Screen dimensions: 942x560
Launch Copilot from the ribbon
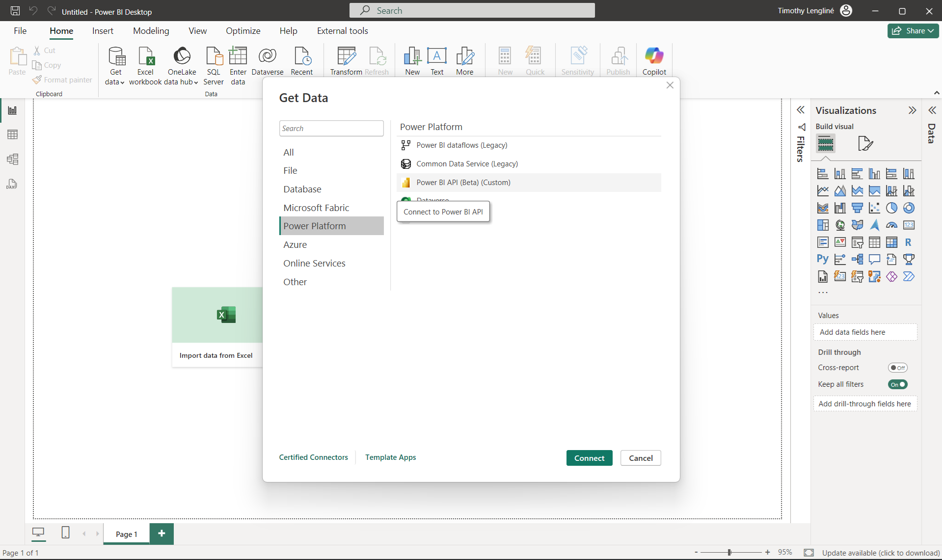tap(654, 61)
